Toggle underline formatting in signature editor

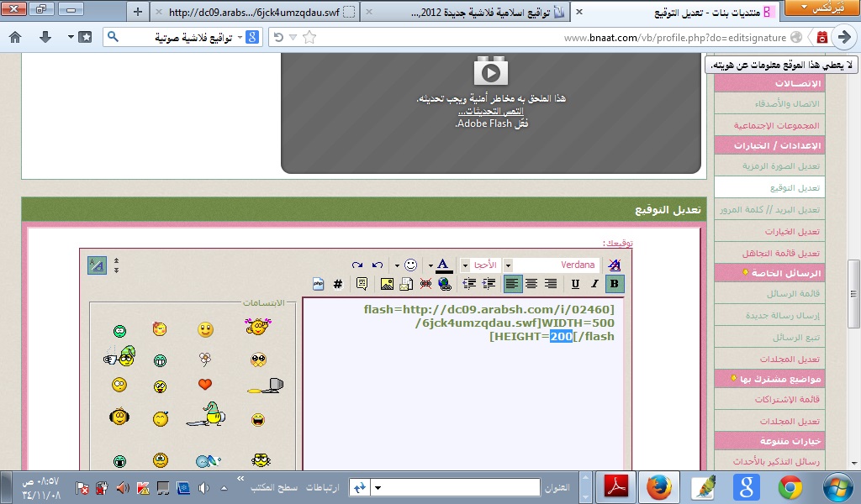[x=575, y=284]
